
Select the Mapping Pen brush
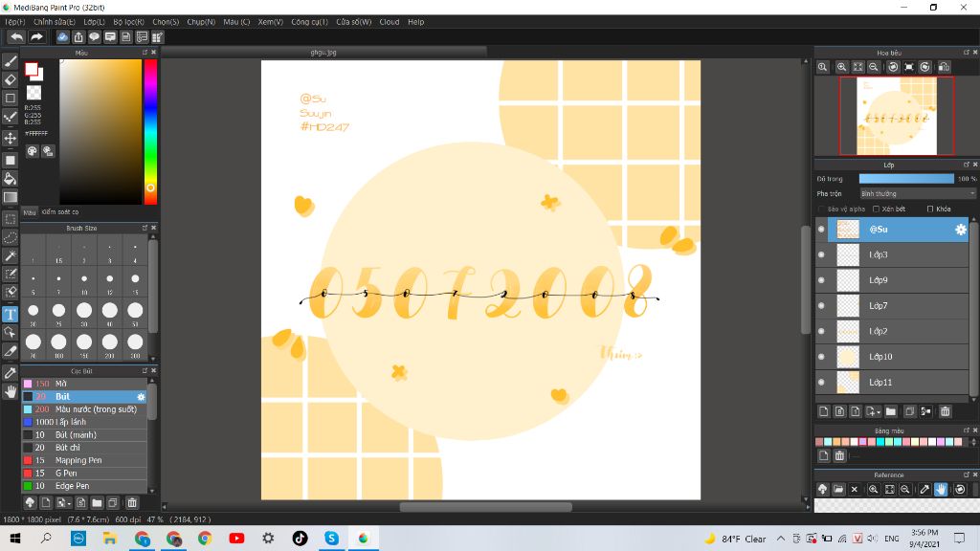[x=84, y=460]
